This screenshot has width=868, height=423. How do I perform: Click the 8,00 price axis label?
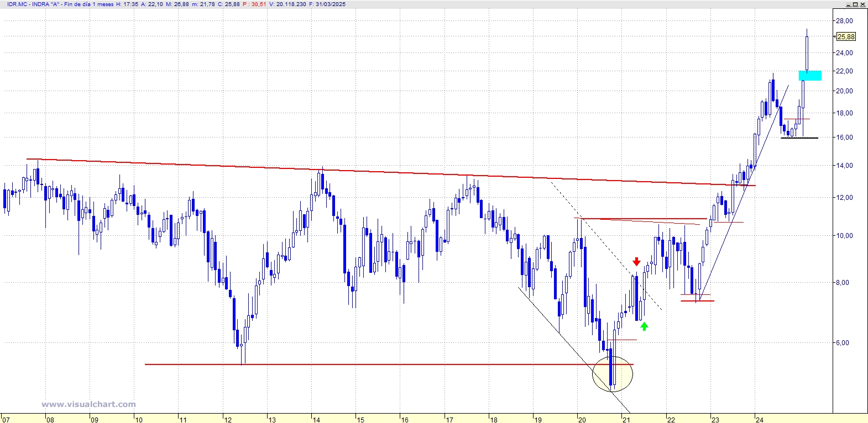[843, 283]
